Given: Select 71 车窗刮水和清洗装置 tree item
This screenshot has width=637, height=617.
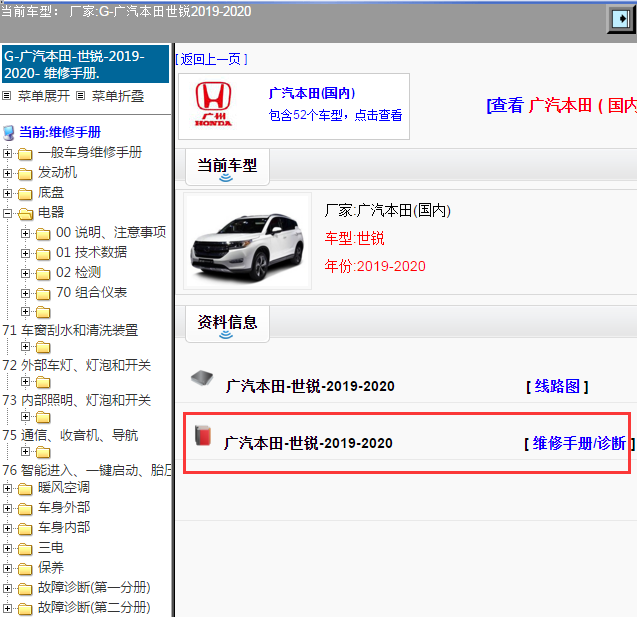Looking at the screenshot, I should (70, 330).
